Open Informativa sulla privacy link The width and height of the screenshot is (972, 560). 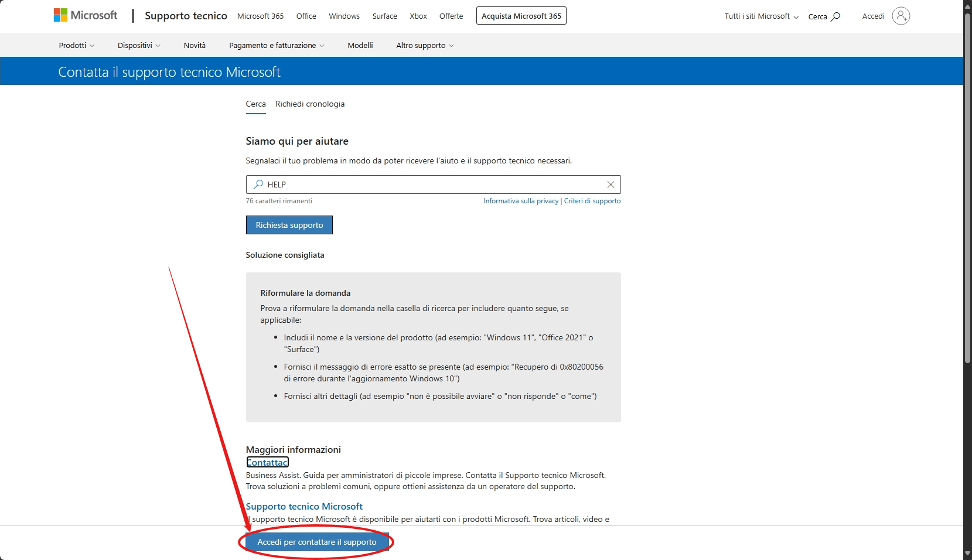[x=521, y=201]
